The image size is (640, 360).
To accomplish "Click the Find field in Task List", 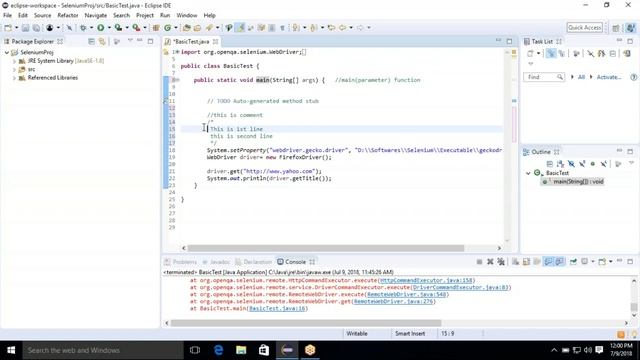I will pyautogui.click(x=544, y=77).
